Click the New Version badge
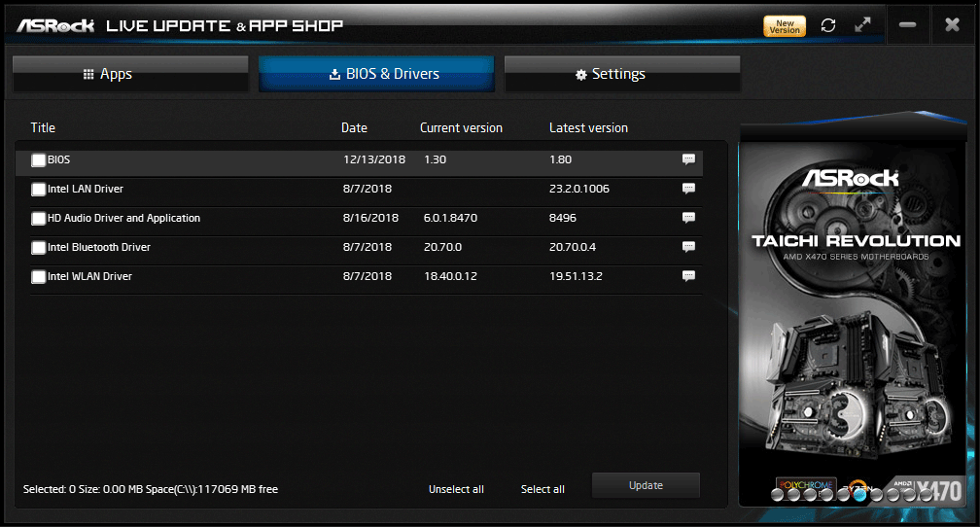 785,26
